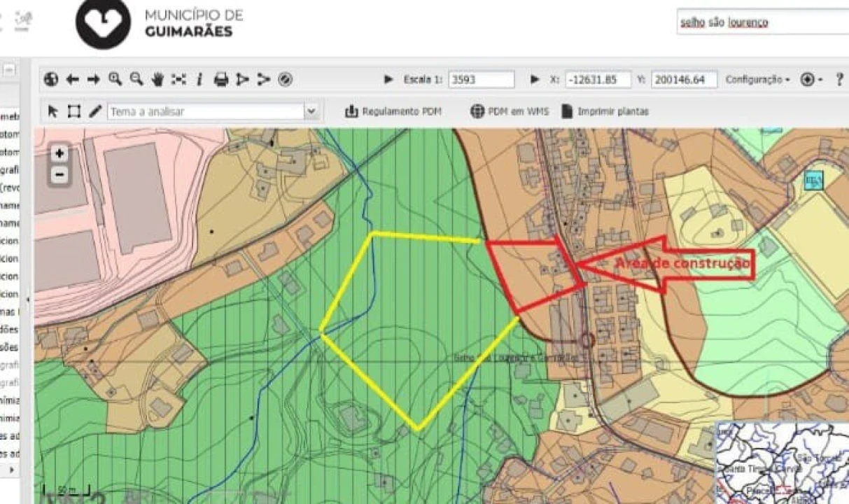The height and width of the screenshot is (504, 849).
Task: Open Regulamento PDM document
Action: (x=393, y=111)
